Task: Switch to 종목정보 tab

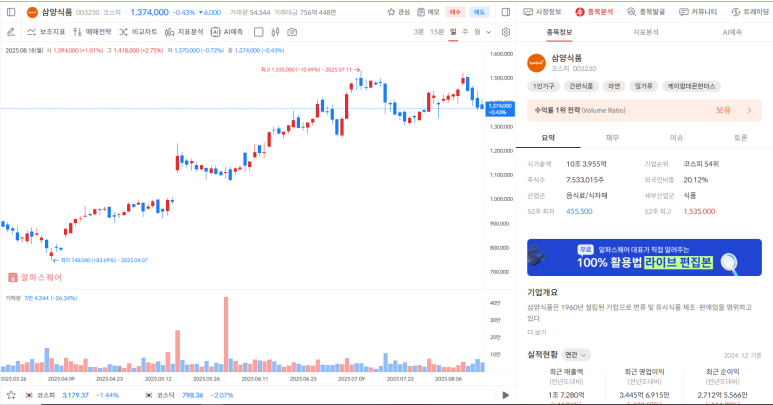Action: pos(559,33)
